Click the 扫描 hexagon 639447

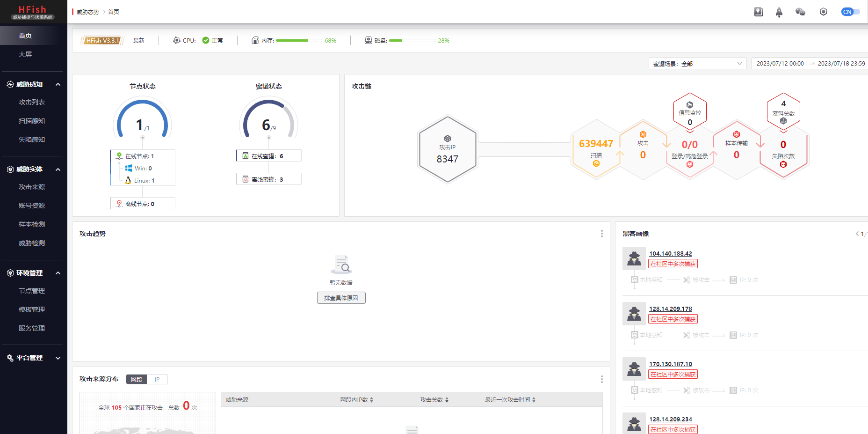coord(596,149)
